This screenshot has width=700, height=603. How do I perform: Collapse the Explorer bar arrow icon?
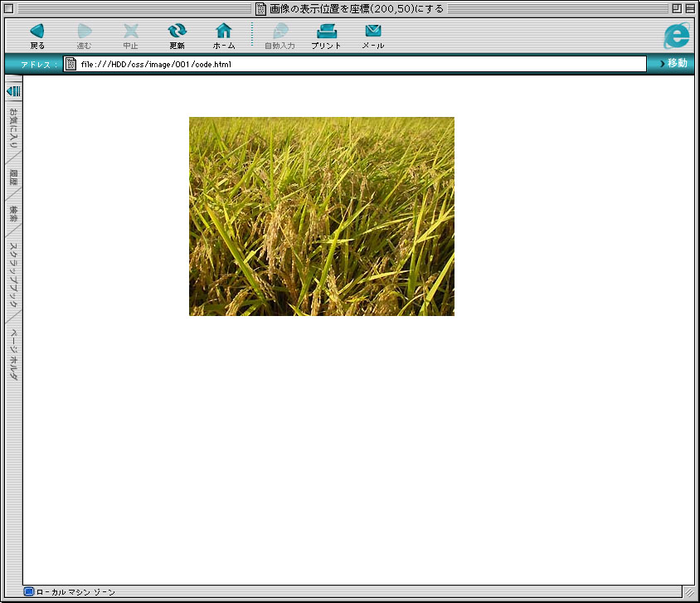[x=13, y=91]
